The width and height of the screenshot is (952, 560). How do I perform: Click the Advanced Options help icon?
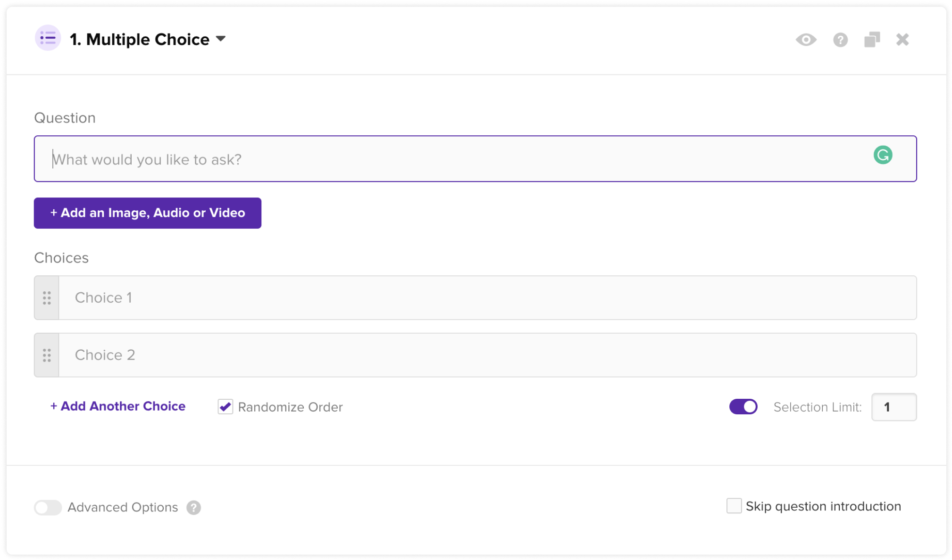point(193,508)
